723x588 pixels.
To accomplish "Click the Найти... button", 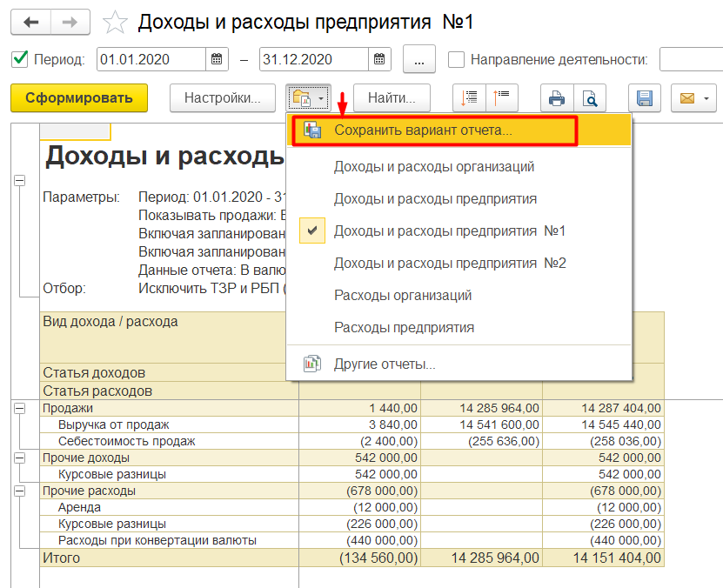I will [392, 98].
